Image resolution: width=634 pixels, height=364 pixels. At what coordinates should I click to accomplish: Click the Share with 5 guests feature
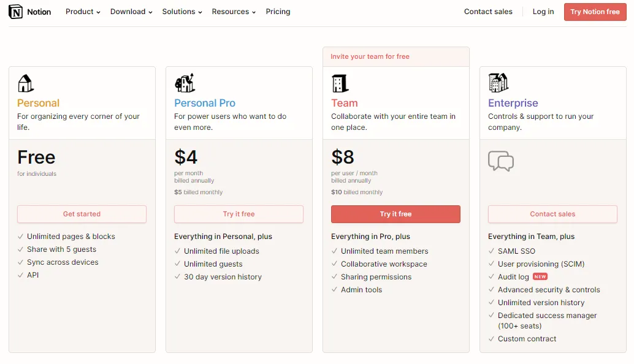(x=61, y=249)
